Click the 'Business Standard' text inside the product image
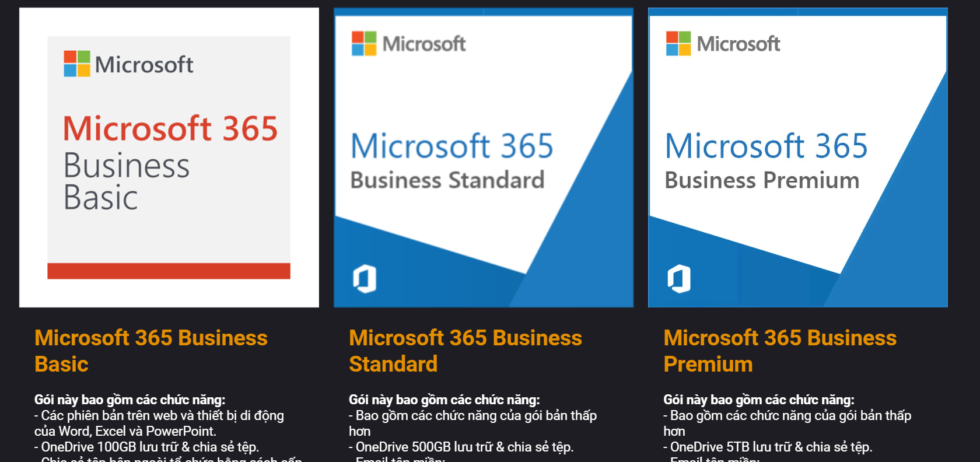The height and width of the screenshot is (462, 980). (x=447, y=180)
